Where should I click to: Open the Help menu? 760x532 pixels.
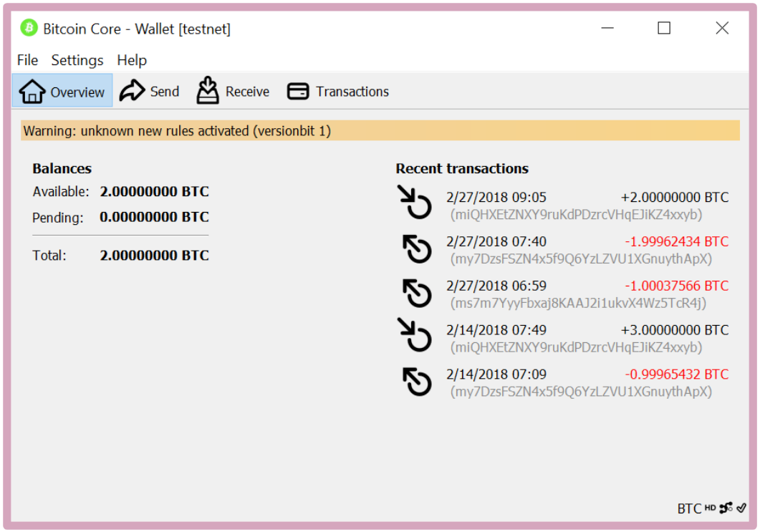click(132, 60)
